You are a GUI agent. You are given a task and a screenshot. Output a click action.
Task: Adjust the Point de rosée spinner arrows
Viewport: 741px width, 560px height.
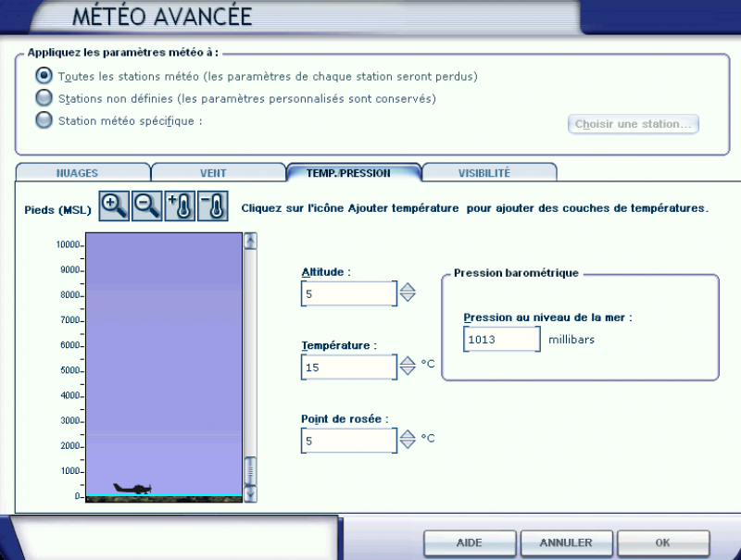coord(408,441)
